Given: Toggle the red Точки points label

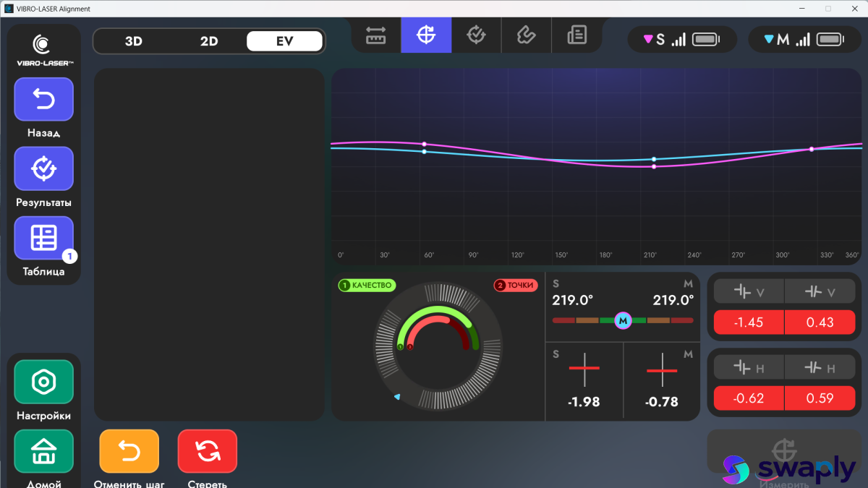Looking at the screenshot, I should tap(516, 285).
